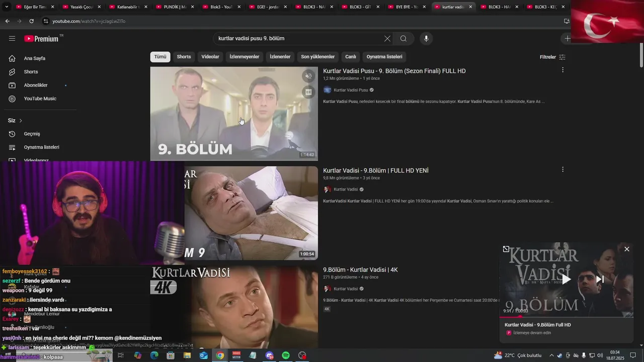
Task: Click Kurtlar Vadisi Pusu channel avatar
Action: (327, 90)
